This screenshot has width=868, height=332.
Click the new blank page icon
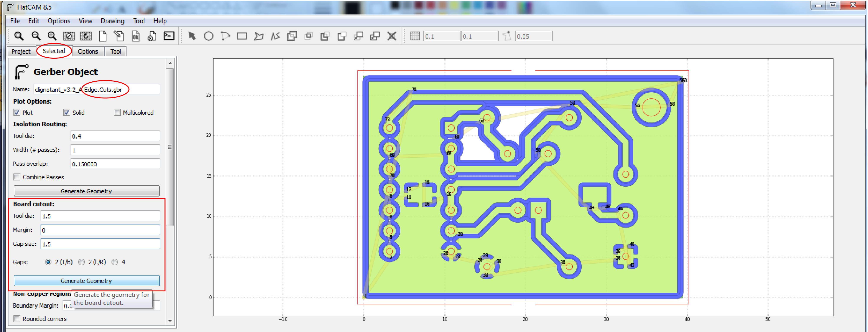(102, 36)
